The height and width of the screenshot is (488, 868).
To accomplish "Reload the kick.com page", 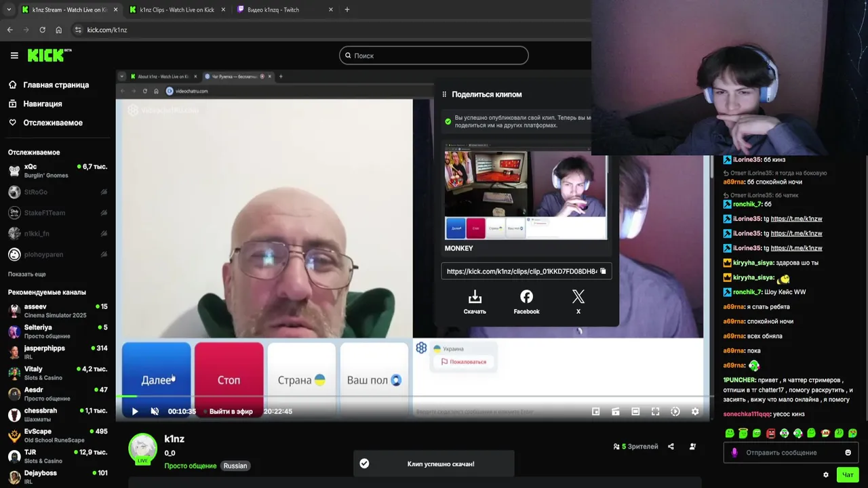I will 42,30.
